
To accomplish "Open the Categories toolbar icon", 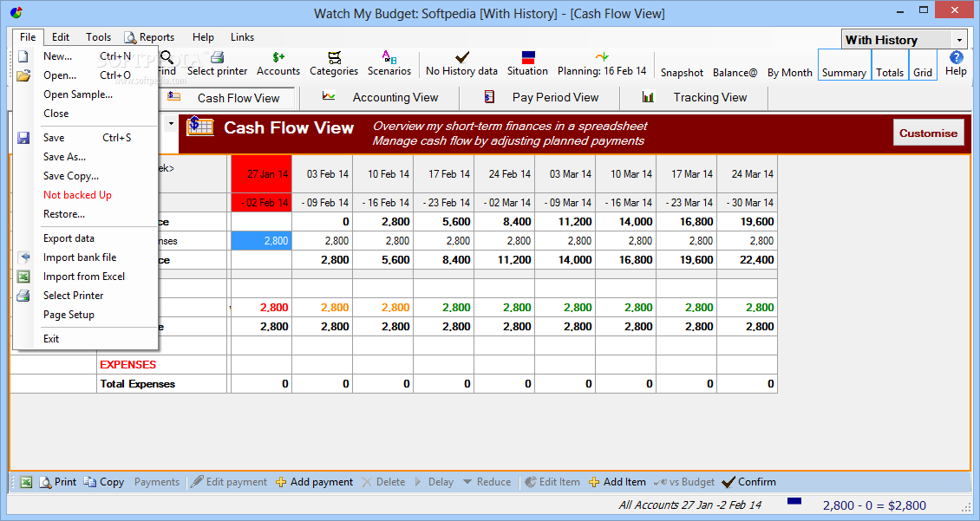I will [x=335, y=57].
